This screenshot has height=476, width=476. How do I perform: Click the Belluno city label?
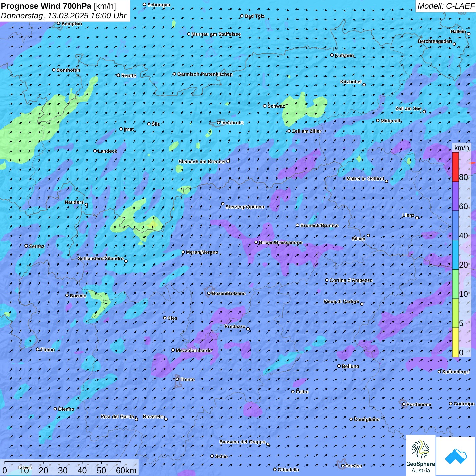(351, 366)
